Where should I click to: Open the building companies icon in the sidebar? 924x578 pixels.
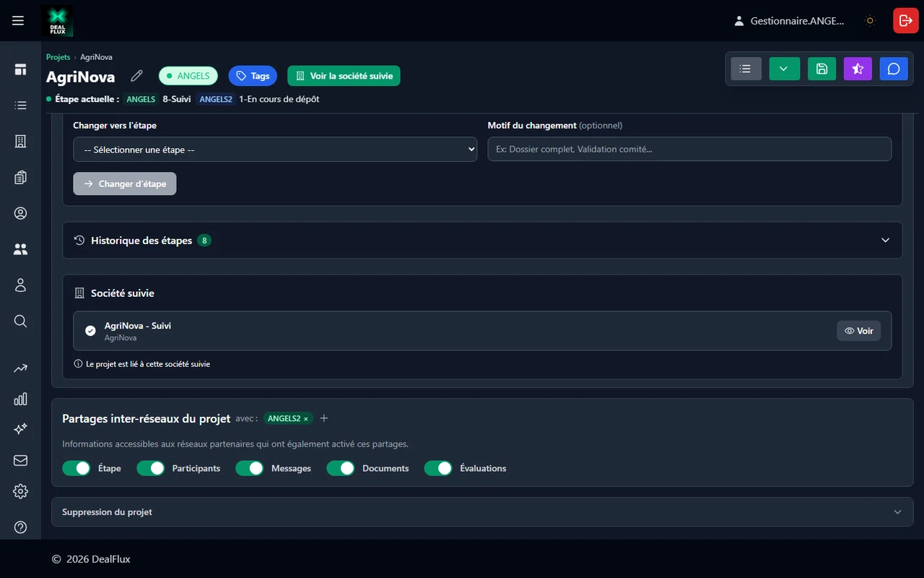point(20,142)
